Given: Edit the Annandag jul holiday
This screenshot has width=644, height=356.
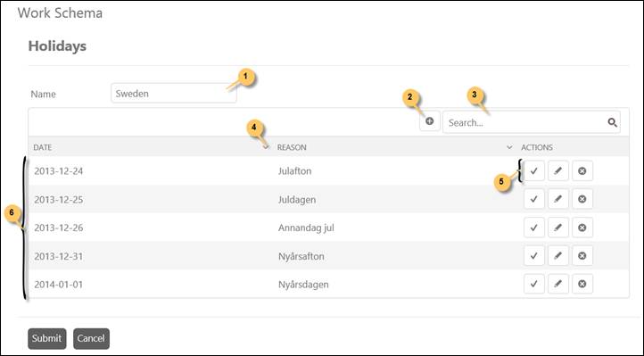Looking at the screenshot, I should 557,228.
